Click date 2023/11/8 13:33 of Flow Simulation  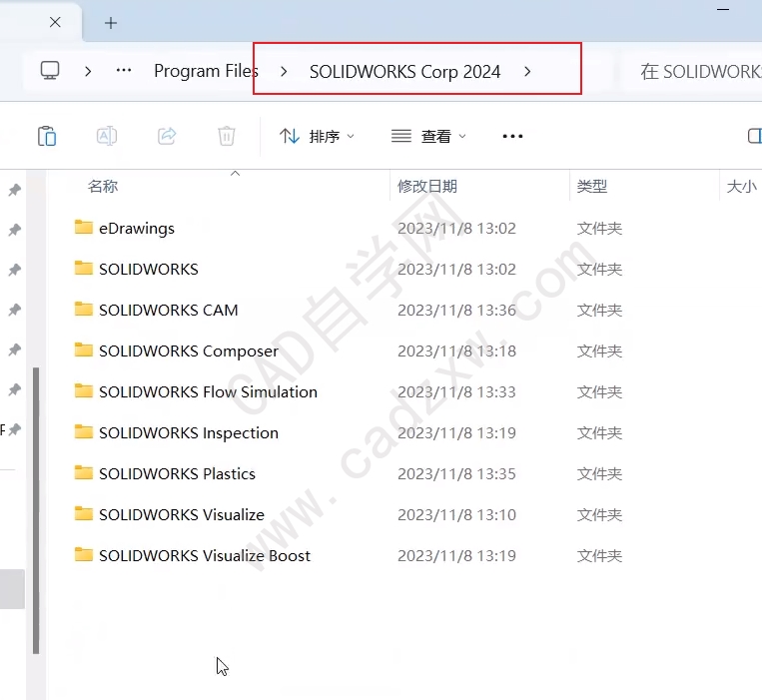[456, 392]
